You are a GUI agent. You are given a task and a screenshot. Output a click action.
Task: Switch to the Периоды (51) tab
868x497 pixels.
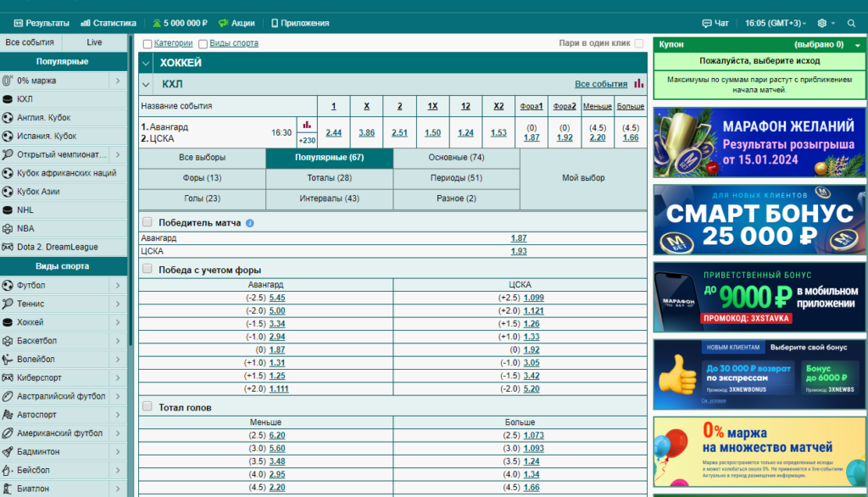click(x=456, y=178)
